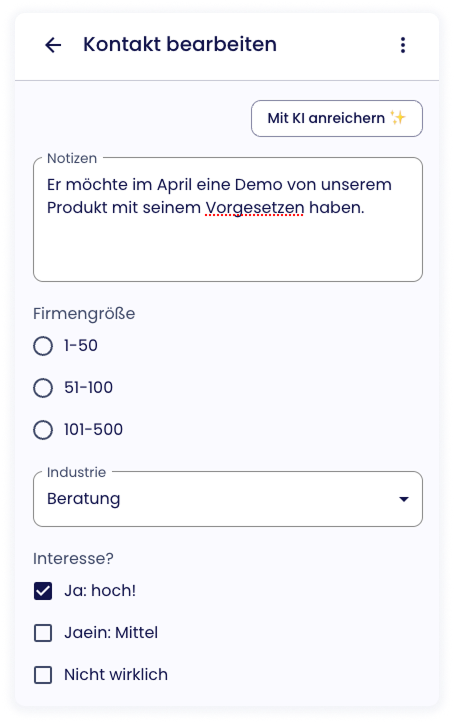Click the Jaein: Mittel label text

coord(111,633)
